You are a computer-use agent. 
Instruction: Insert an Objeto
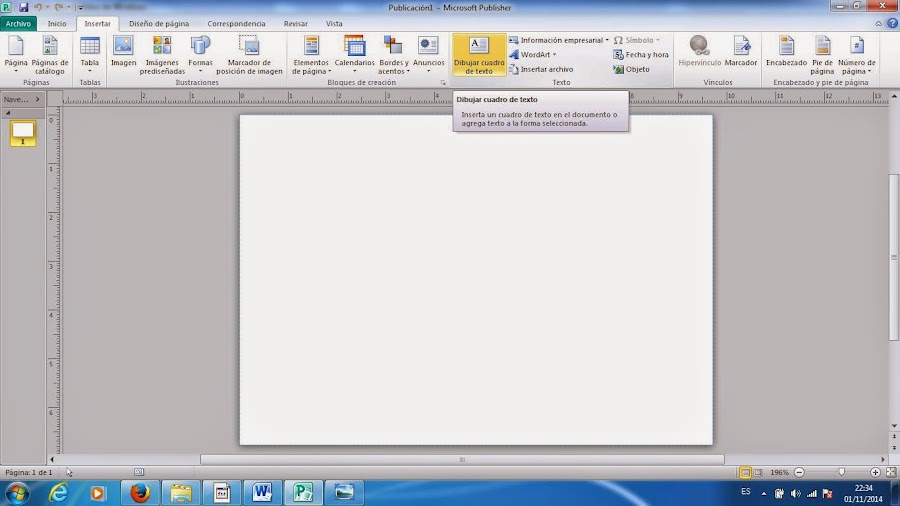[x=631, y=69]
